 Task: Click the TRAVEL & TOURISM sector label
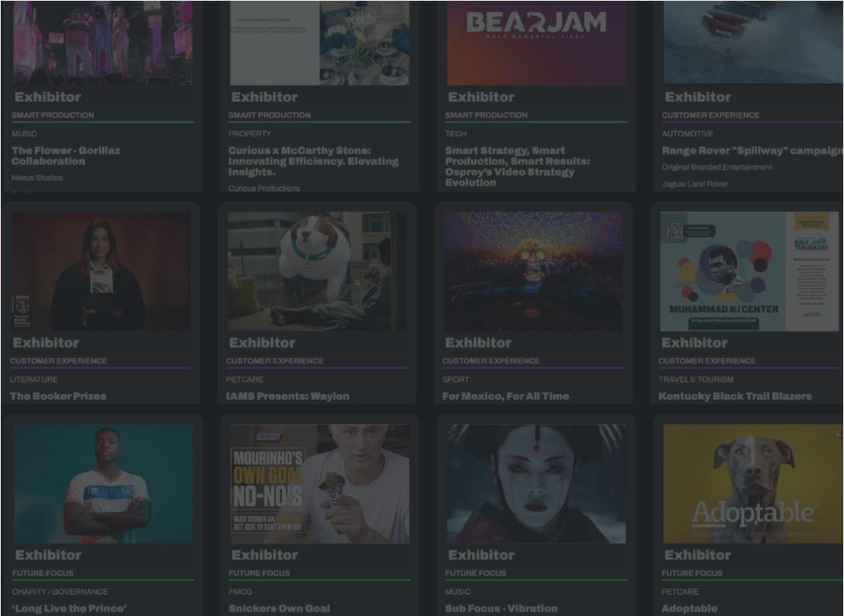pyautogui.click(x=695, y=379)
